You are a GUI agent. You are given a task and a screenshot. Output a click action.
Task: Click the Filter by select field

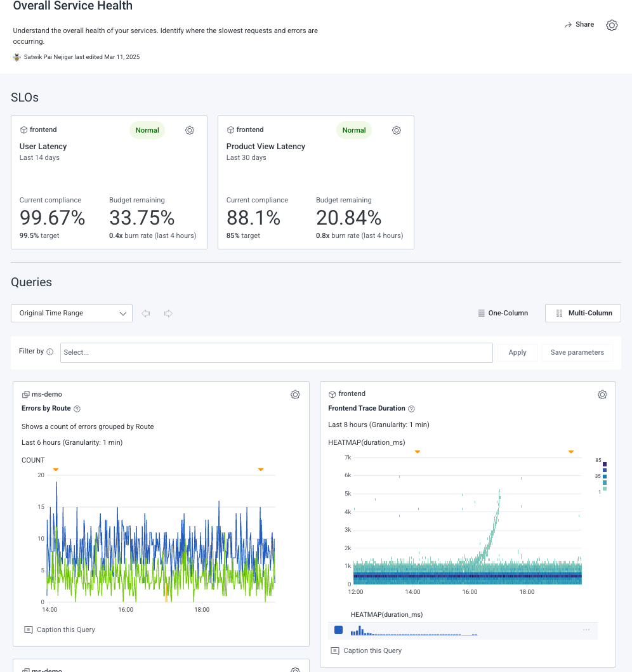(276, 352)
